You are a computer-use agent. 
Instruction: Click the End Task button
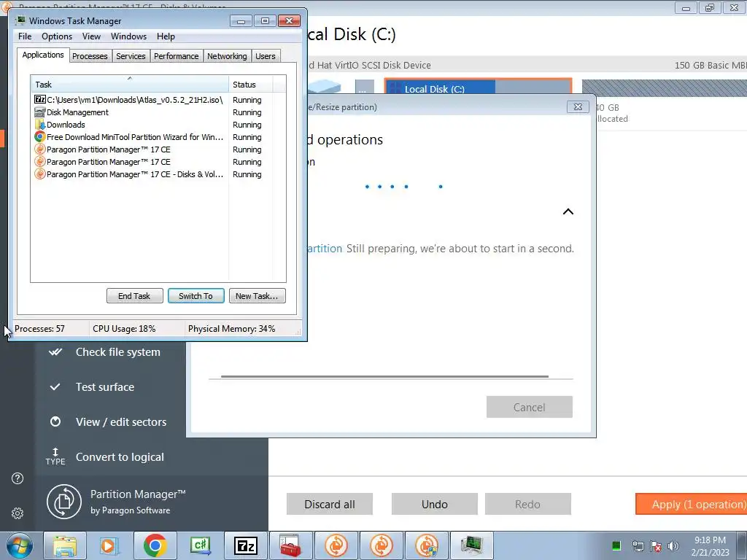[x=134, y=296]
